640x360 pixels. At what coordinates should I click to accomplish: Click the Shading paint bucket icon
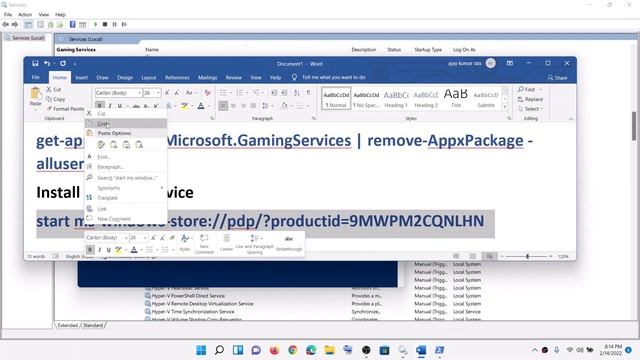click(284, 106)
